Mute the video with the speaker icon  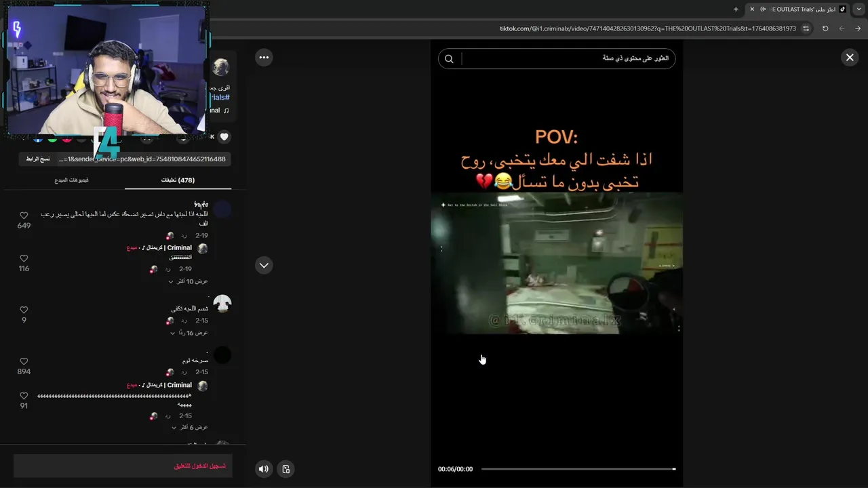point(264,469)
